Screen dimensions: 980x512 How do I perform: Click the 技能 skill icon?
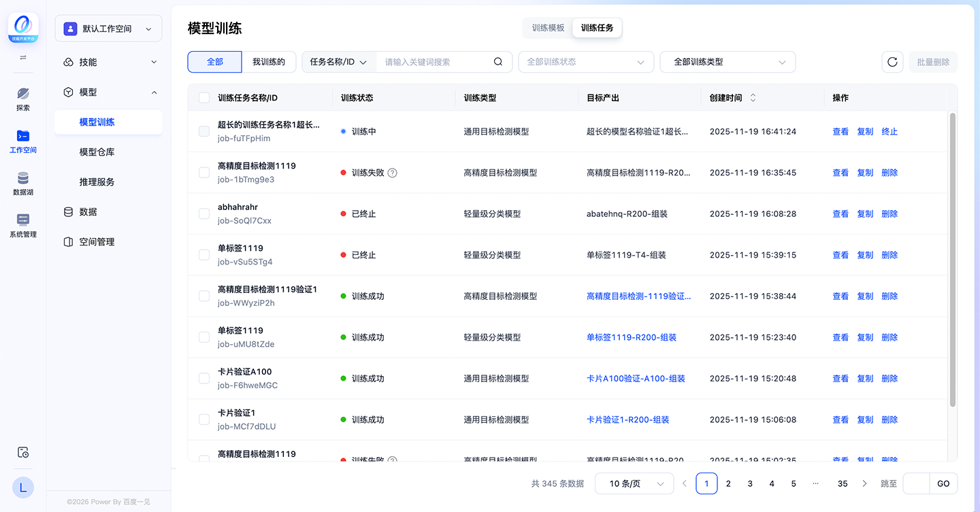click(x=68, y=62)
